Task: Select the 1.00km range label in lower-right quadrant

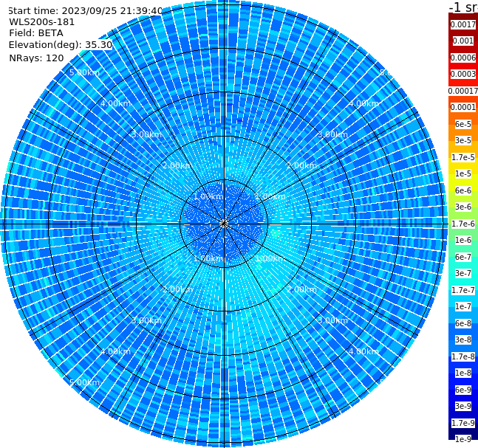Action: [x=270, y=258]
